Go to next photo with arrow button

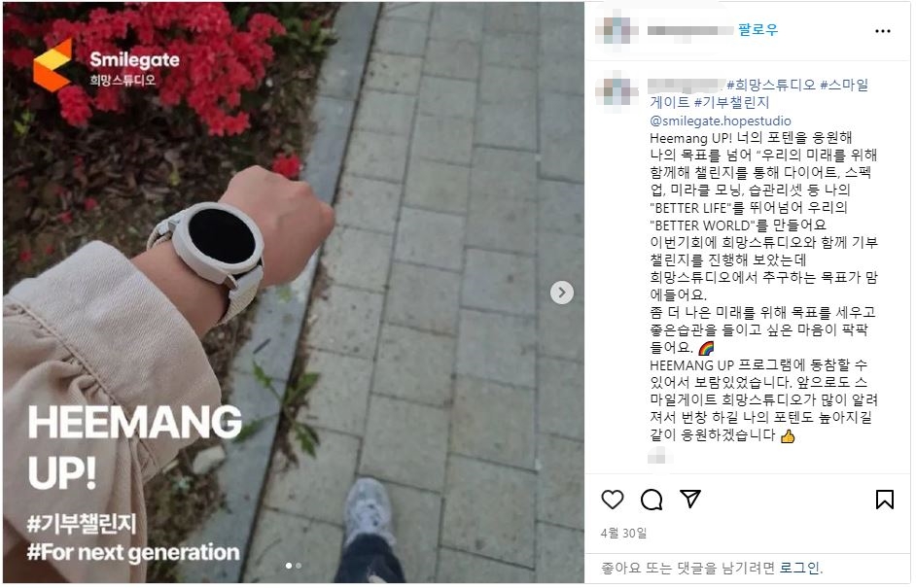click(x=562, y=292)
